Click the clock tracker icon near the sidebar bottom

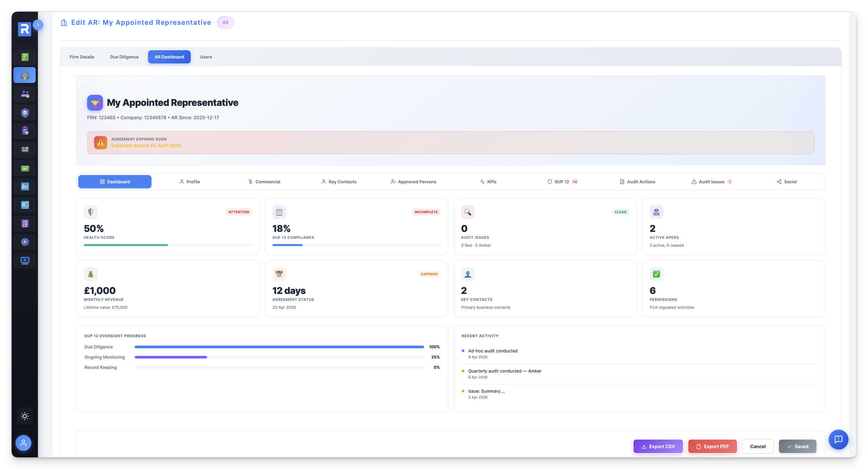coord(25,242)
